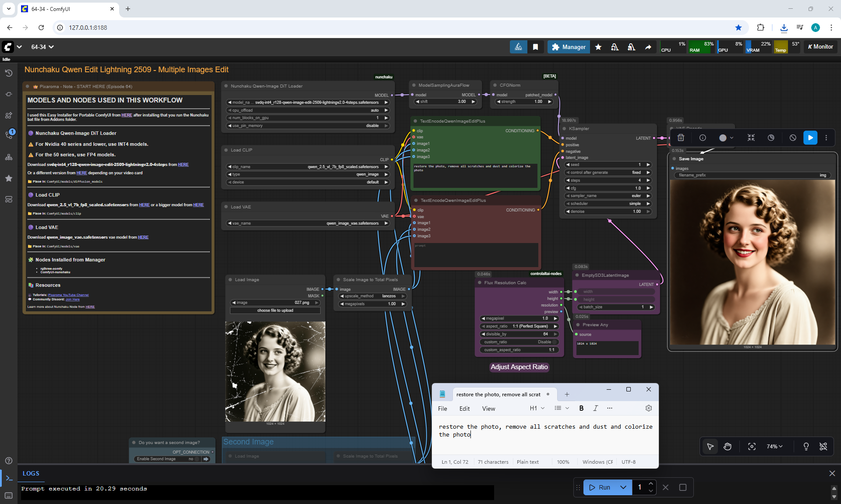Click the Manager button
The image size is (841, 504).
coord(568,47)
